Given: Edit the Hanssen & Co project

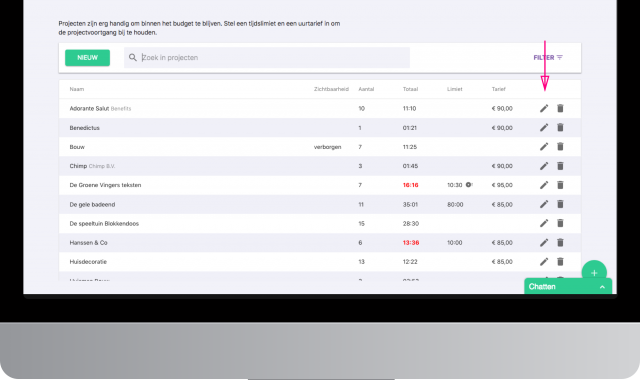Looking at the screenshot, I should point(544,242).
